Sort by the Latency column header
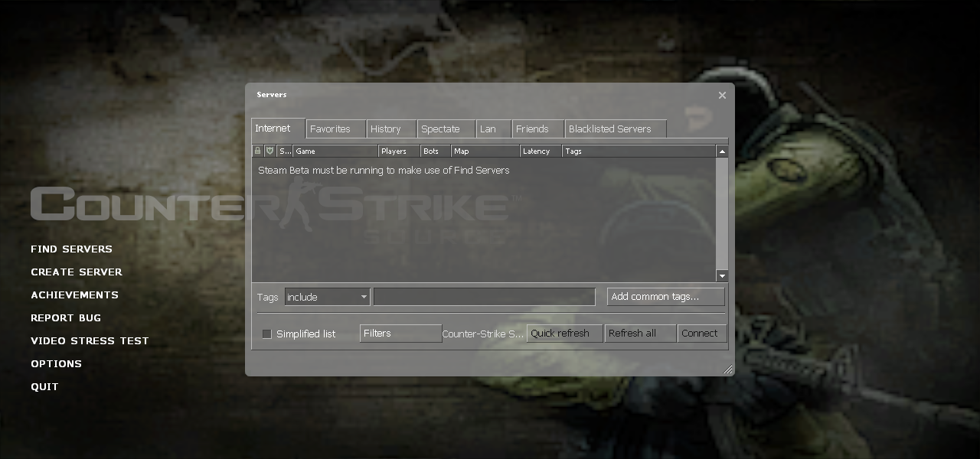Viewport: 980px width, 459px height. tap(541, 151)
